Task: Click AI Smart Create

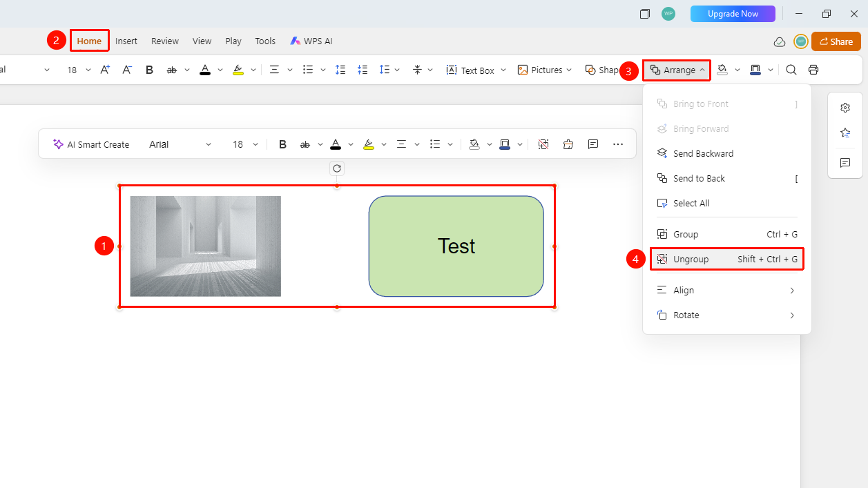Action: click(91, 144)
